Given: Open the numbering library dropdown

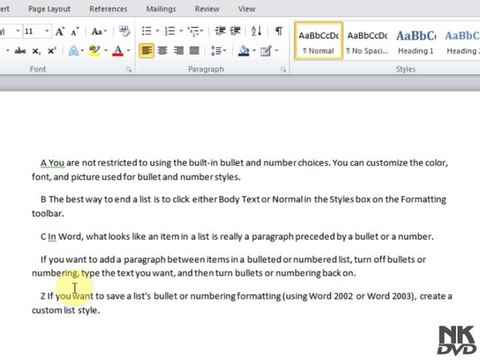Looking at the screenshot, I should point(181,31).
